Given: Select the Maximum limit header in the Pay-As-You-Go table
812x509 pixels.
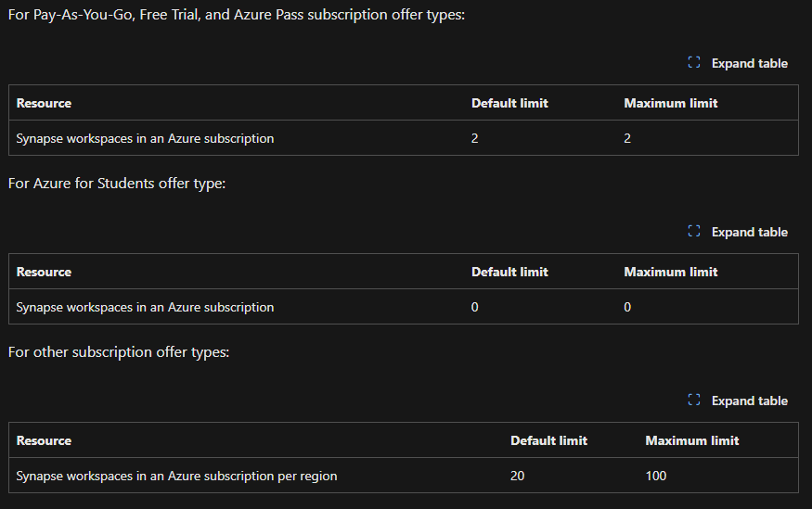Looking at the screenshot, I should click(x=670, y=103).
